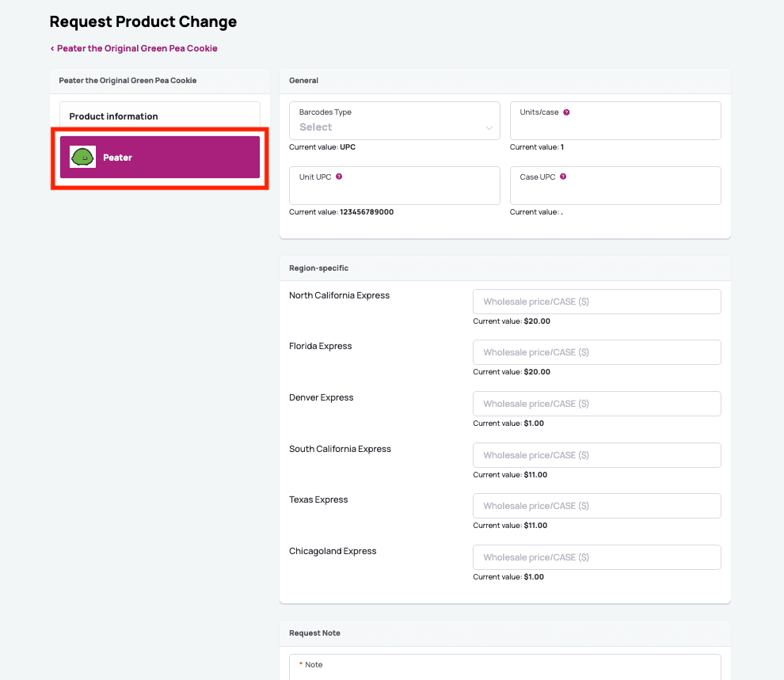Open Peater the Original Green Pea Cookie link
784x680 pixels.
point(136,47)
